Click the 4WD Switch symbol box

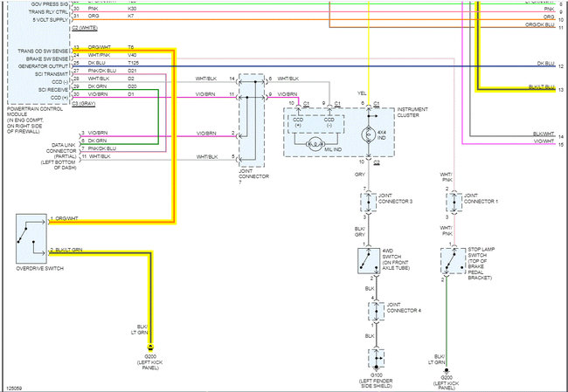[369, 261]
